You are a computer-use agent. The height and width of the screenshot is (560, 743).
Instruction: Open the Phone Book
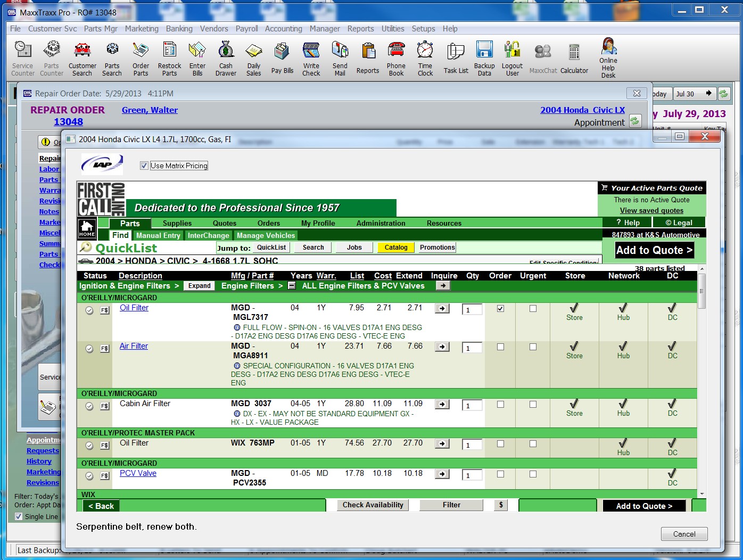click(x=396, y=59)
